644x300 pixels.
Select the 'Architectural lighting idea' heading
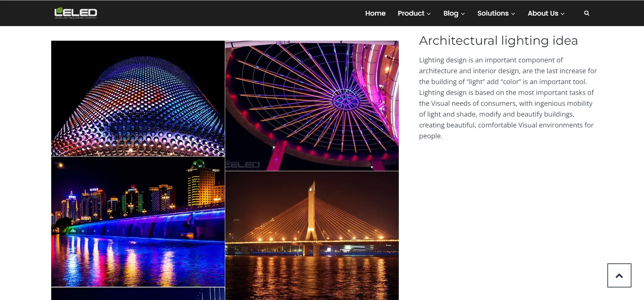498,41
